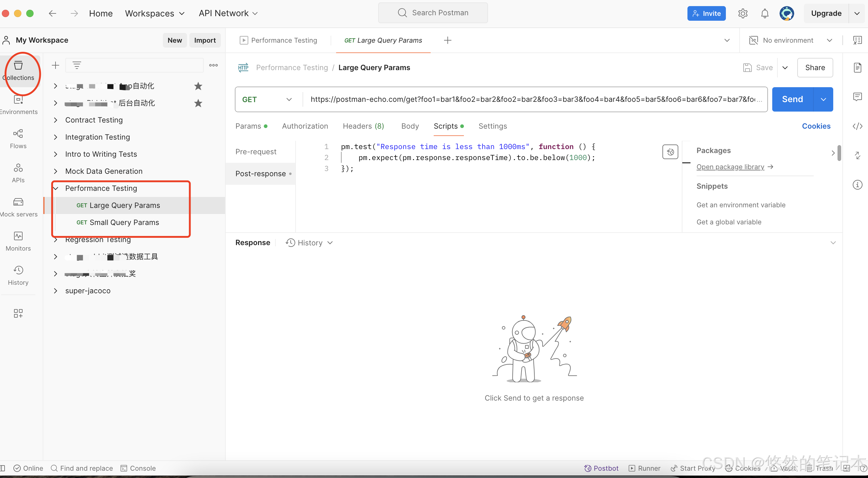Image resolution: width=868 pixels, height=478 pixels.
Task: Click the notifications bell icon
Action: tap(765, 13)
